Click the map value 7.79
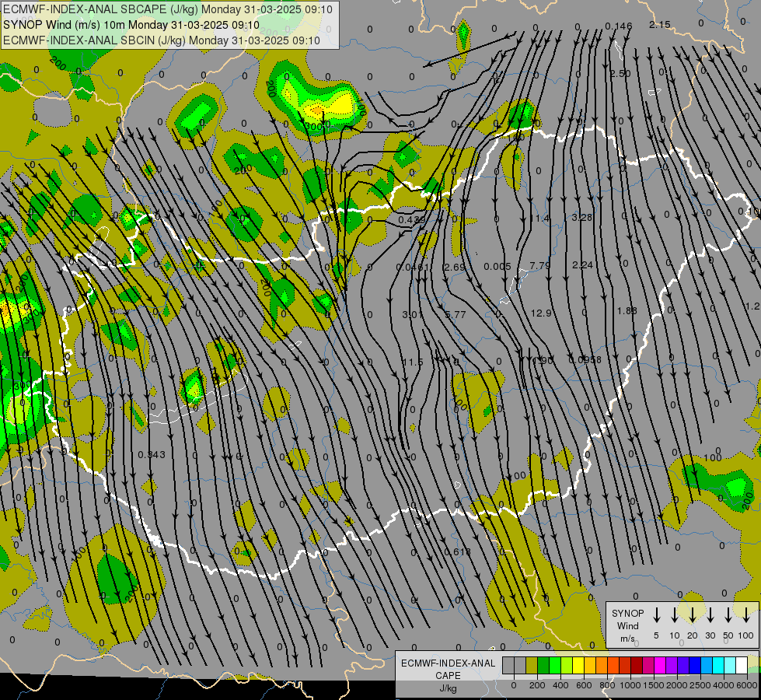 click(540, 265)
